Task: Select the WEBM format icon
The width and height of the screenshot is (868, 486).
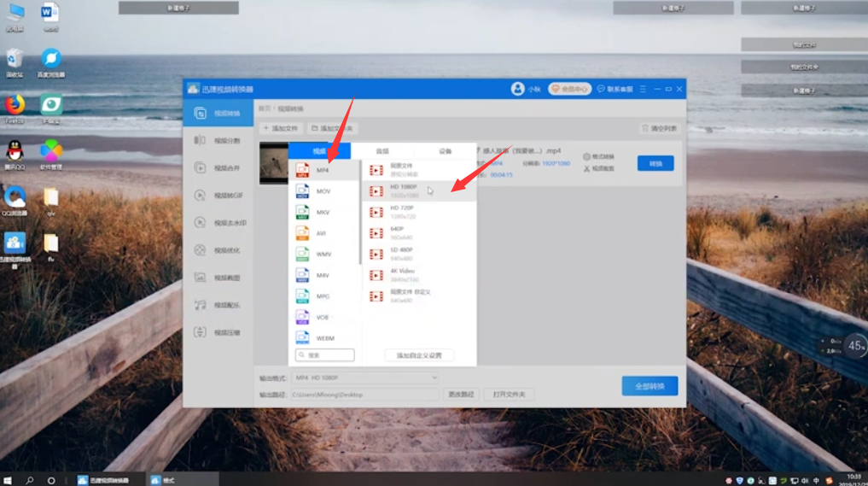Action: [x=302, y=337]
